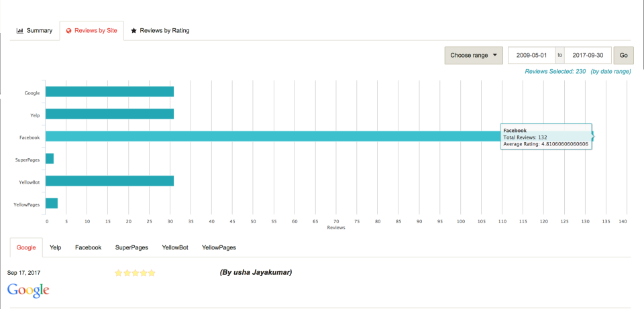Click the SuperPages bar in the chart

(x=50, y=158)
